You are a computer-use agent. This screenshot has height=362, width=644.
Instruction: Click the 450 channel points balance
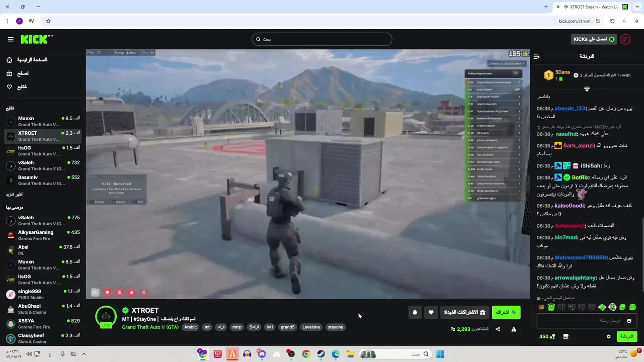[x=547, y=336]
